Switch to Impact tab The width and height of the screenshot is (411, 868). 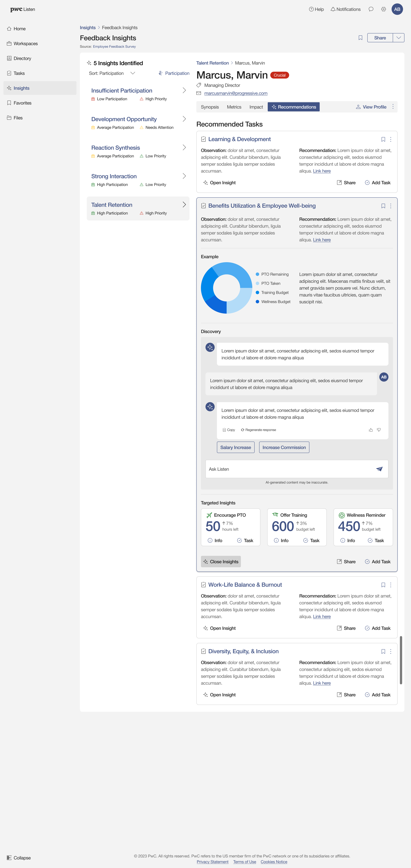[256, 107]
